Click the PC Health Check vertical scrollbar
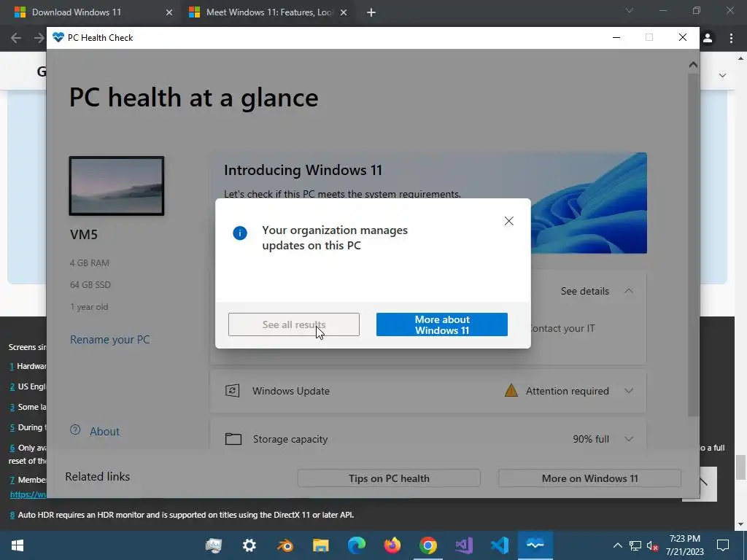 693,245
